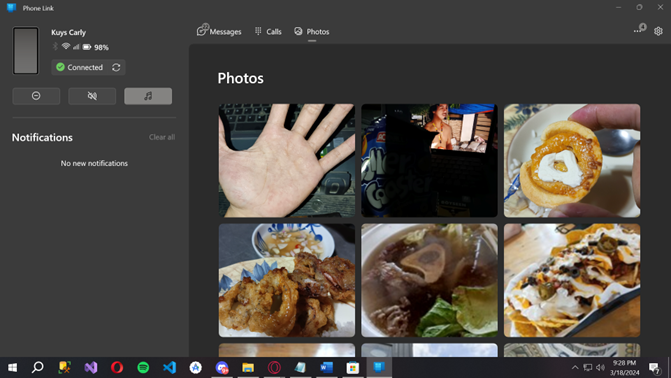The width and height of the screenshot is (671, 378).
Task: Open Spotify from the taskbar
Action: click(x=143, y=367)
